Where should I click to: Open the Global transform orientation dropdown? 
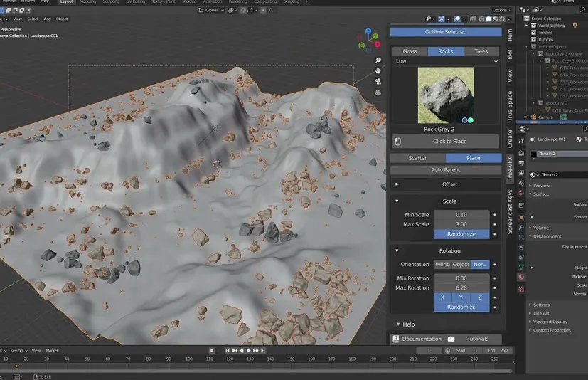coord(211,10)
